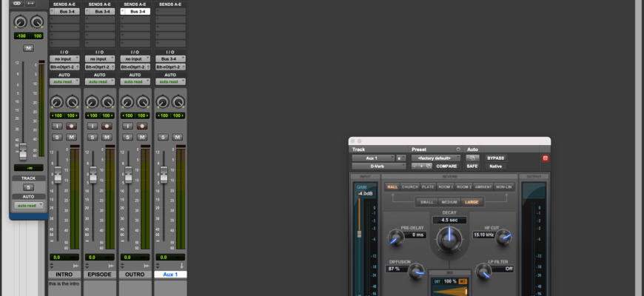Open the factory default preset dropdown
644x296 pixels.
(x=435, y=158)
